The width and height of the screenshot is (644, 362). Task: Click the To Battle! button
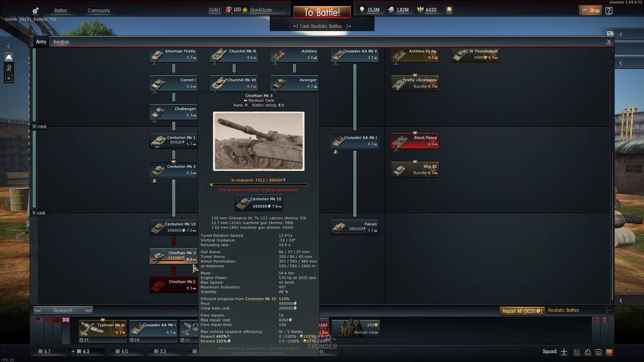(x=322, y=13)
